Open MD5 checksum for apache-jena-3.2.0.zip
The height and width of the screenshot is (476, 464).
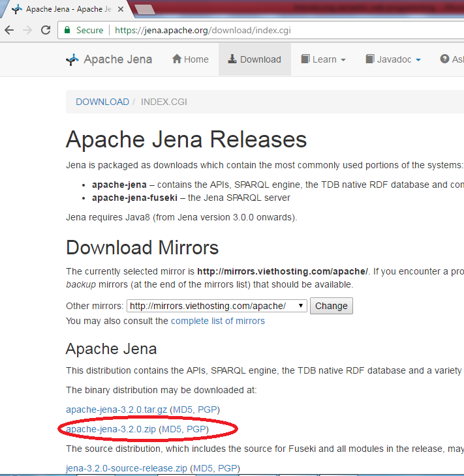(x=171, y=429)
